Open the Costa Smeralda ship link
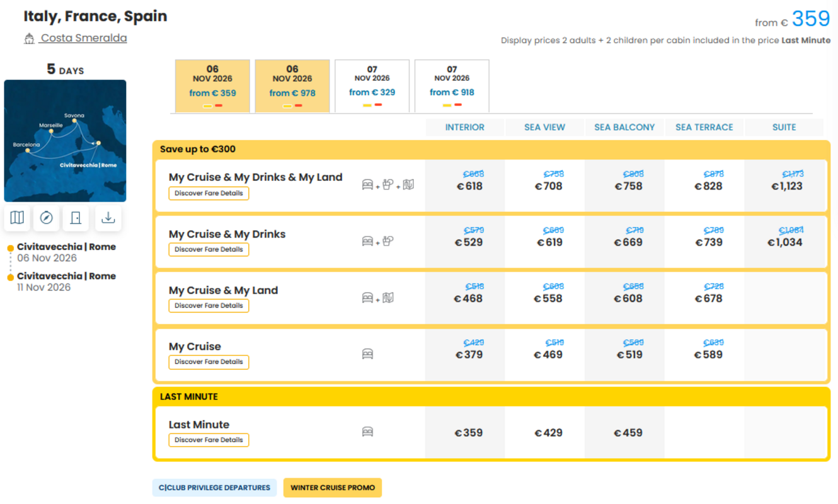The image size is (838, 504). (84, 38)
